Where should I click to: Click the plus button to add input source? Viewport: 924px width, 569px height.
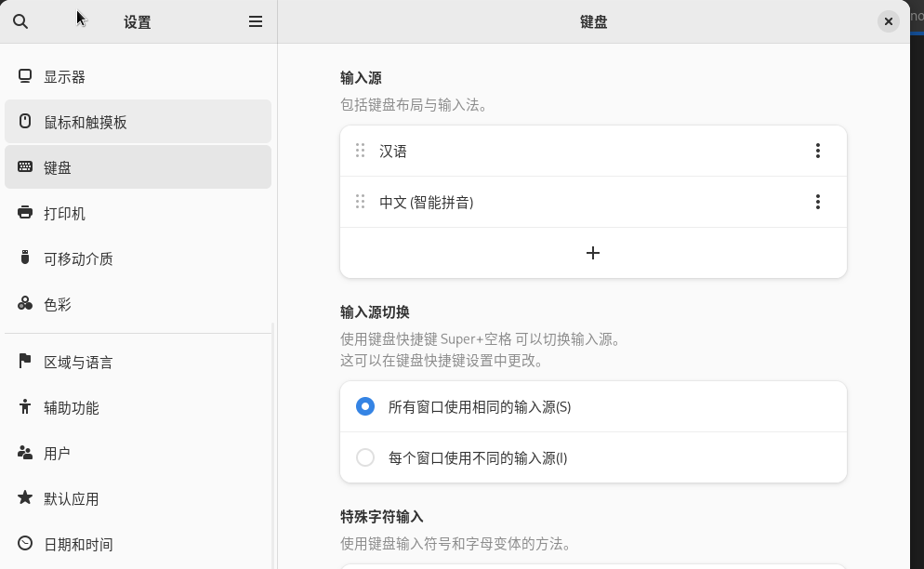tap(593, 253)
